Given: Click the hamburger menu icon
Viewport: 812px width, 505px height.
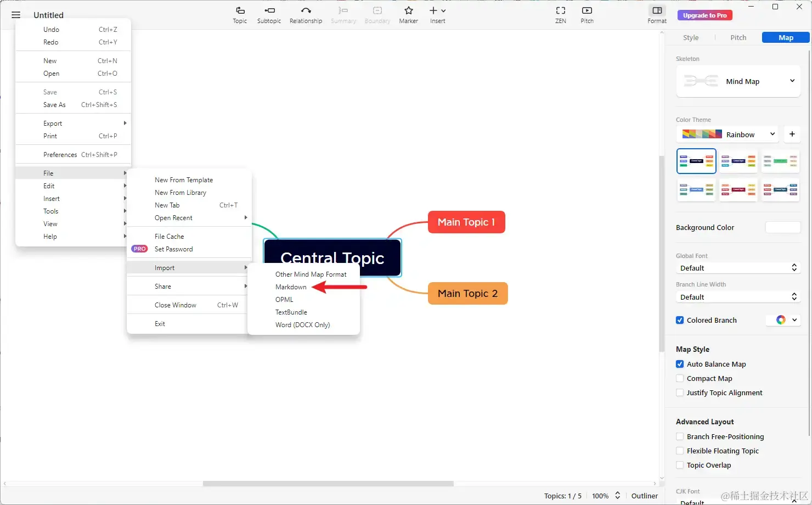Looking at the screenshot, I should click(16, 15).
